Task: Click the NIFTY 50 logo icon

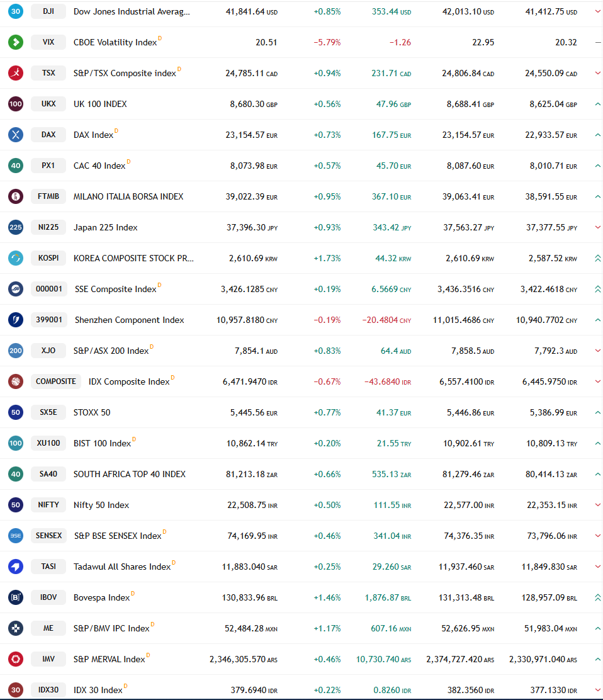Action: click(x=16, y=505)
